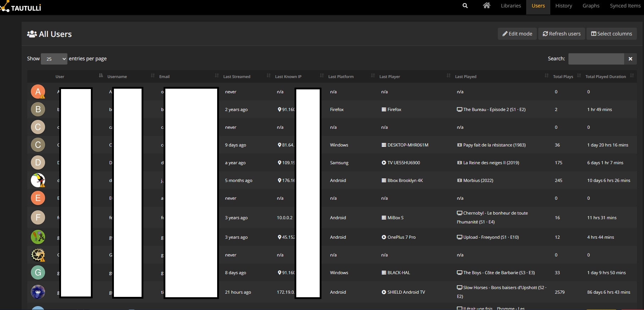Click the toucan avatar user thumbnail

click(x=38, y=180)
